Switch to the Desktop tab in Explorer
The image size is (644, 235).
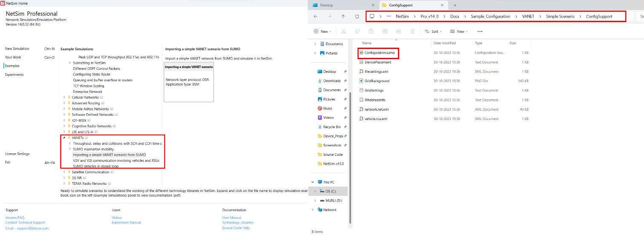[x=344, y=5]
